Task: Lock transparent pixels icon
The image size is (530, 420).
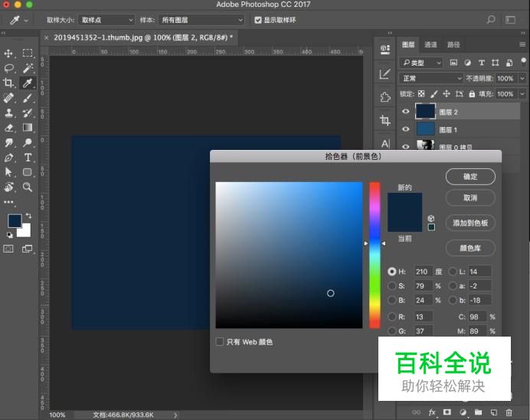Action: pyautogui.click(x=421, y=94)
